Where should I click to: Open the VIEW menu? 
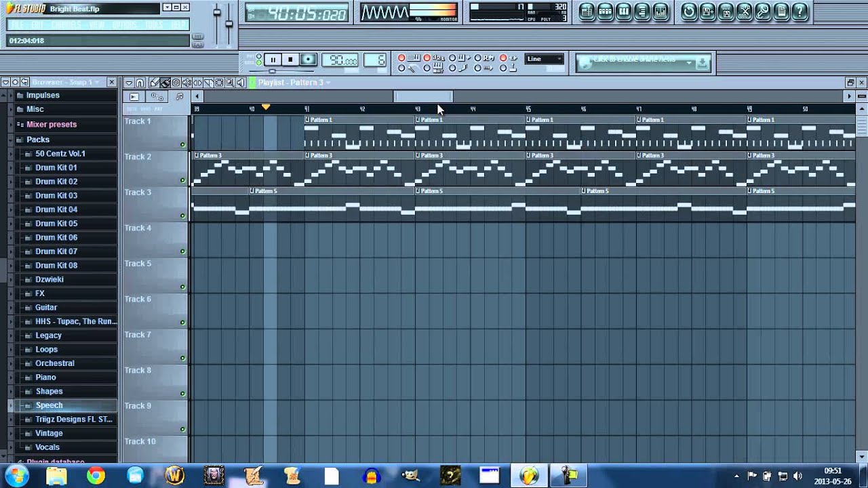(x=96, y=25)
